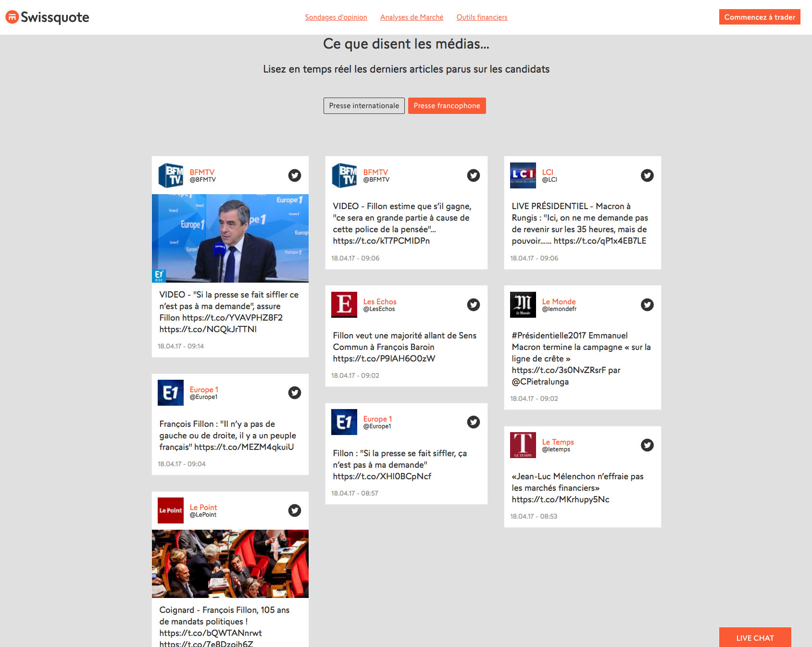Open the LIVE CHAT button
The width and height of the screenshot is (812, 647).
tap(755, 637)
